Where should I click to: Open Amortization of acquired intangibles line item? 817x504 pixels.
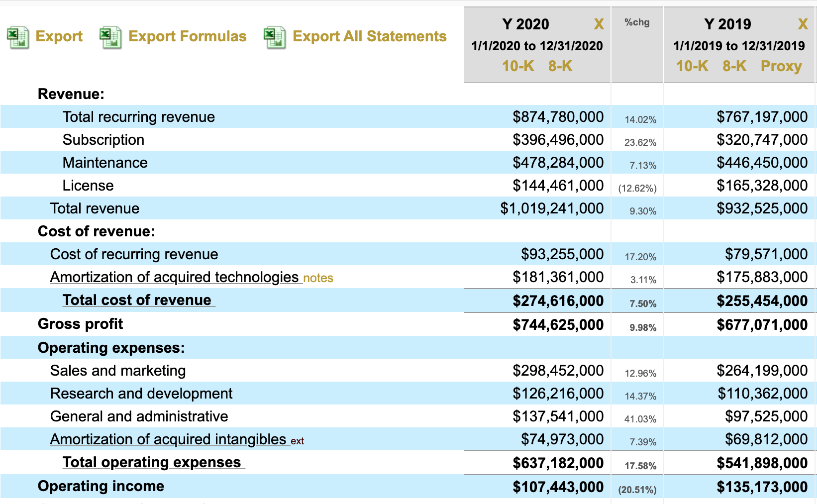click(168, 439)
